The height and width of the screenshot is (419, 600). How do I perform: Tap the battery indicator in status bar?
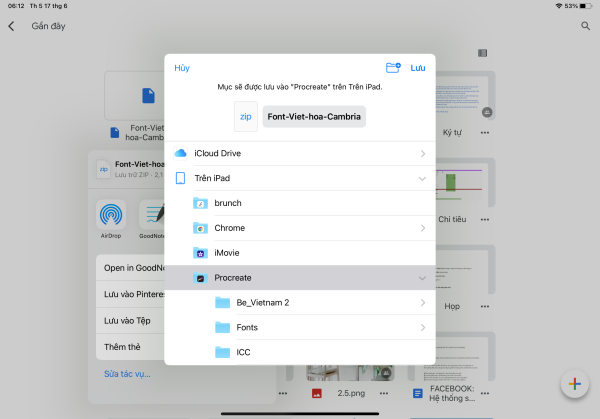(585, 6)
